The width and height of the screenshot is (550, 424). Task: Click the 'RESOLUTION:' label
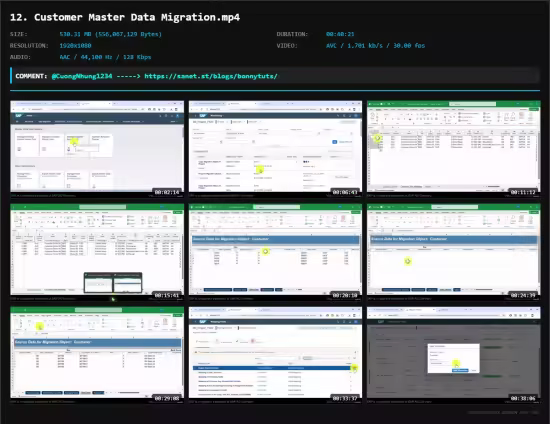(x=29, y=46)
